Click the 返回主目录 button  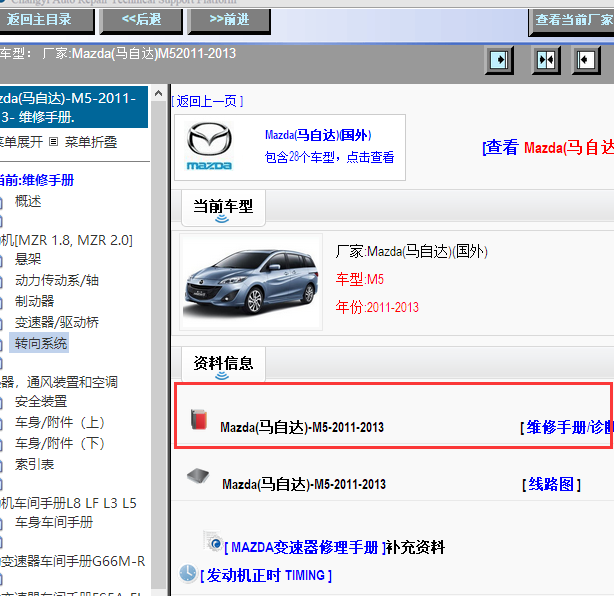pyautogui.click(x=46, y=20)
